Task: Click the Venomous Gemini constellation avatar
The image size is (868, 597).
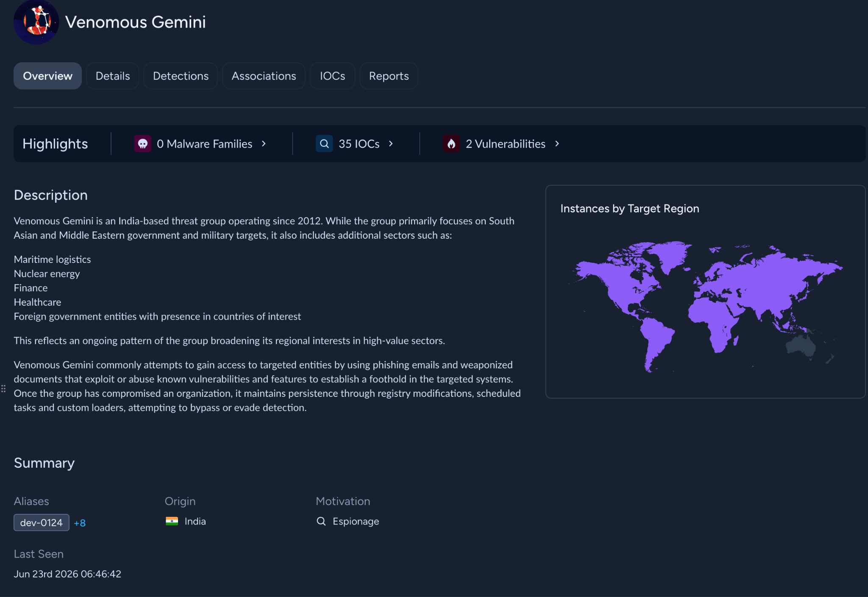Action: point(36,22)
